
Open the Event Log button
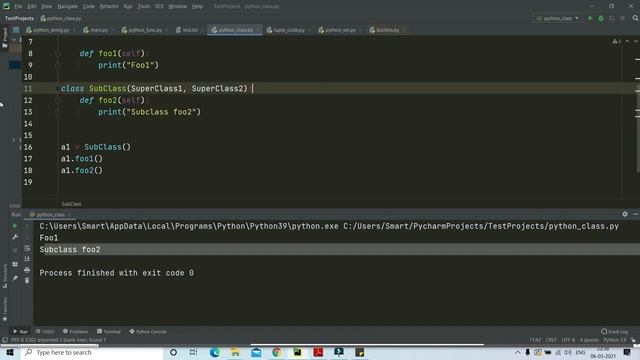point(615,331)
